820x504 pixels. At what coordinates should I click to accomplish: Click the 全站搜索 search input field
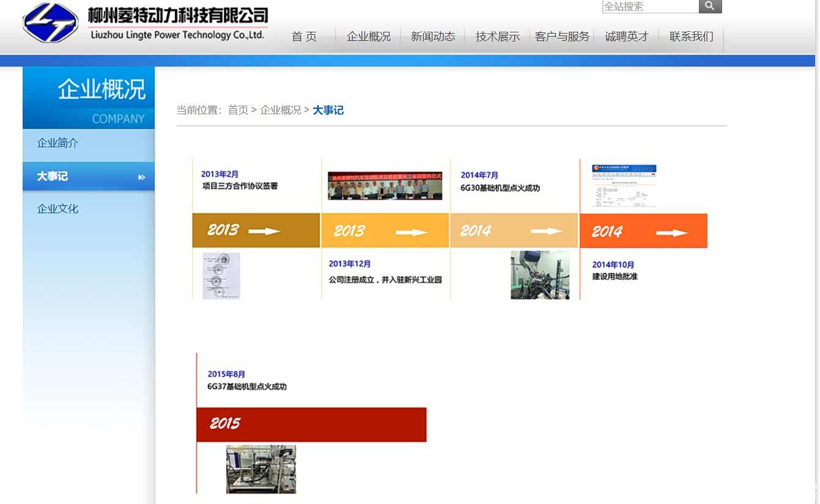650,7
